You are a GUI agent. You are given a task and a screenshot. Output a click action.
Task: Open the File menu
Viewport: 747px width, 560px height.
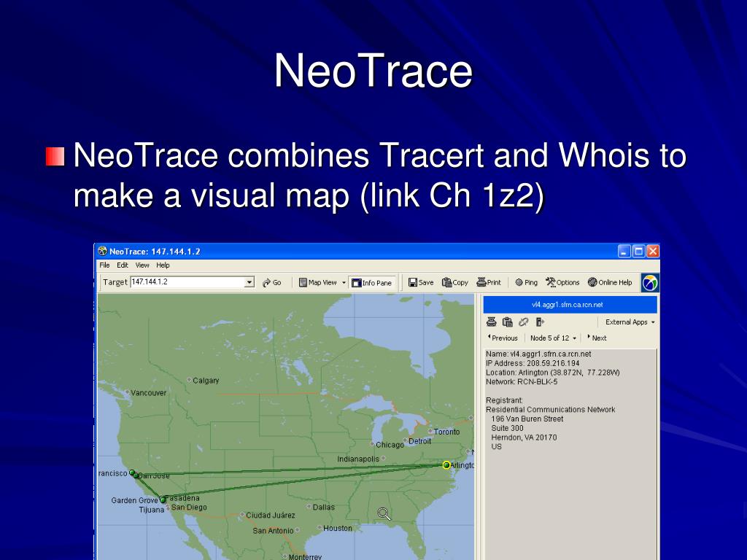point(104,265)
